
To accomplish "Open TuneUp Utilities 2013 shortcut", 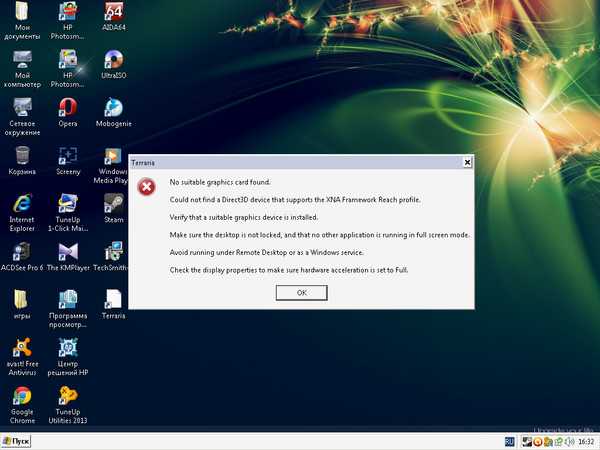I will coord(68,405).
